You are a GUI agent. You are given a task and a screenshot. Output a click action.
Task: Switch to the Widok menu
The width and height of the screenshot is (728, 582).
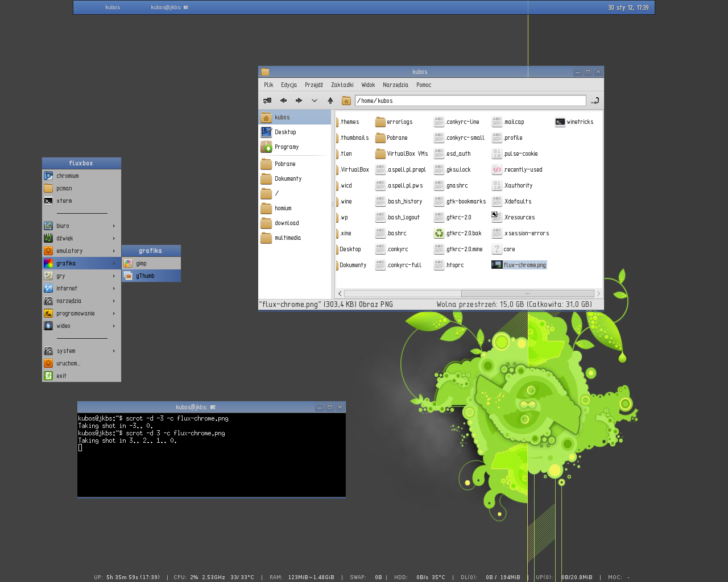point(368,85)
